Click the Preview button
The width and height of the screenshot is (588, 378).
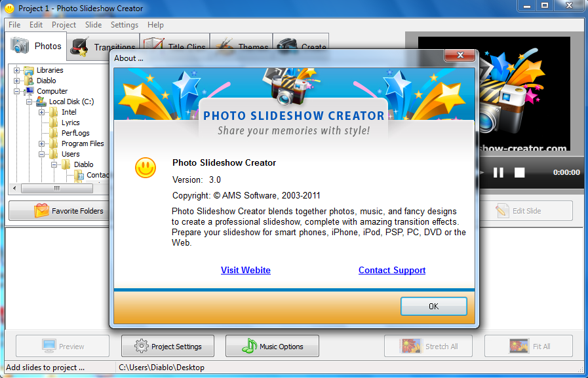[63, 346]
